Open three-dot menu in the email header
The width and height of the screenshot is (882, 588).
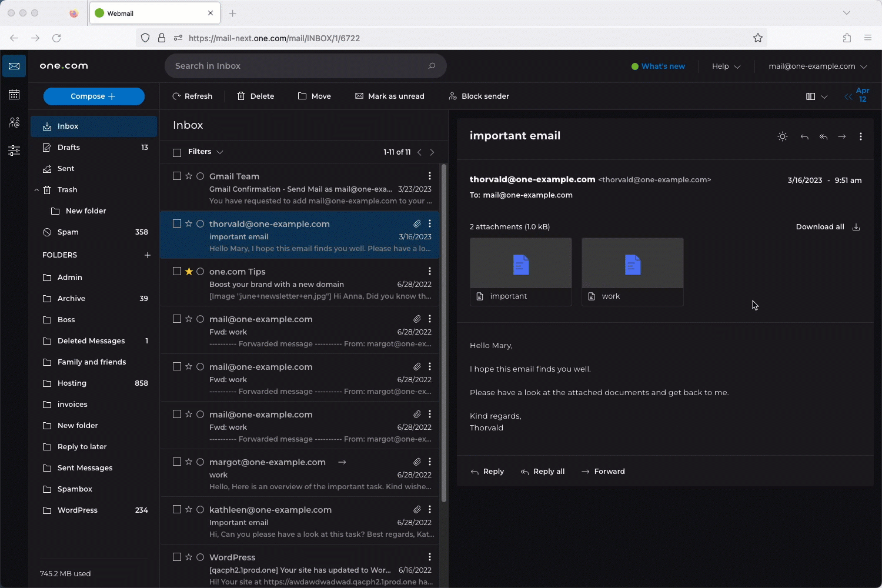[x=860, y=136]
